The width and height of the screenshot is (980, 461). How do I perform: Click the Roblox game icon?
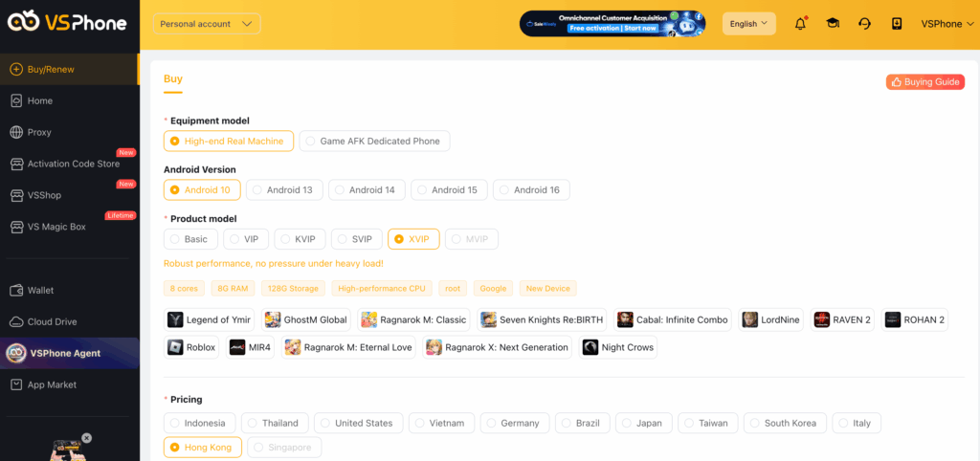(x=175, y=347)
